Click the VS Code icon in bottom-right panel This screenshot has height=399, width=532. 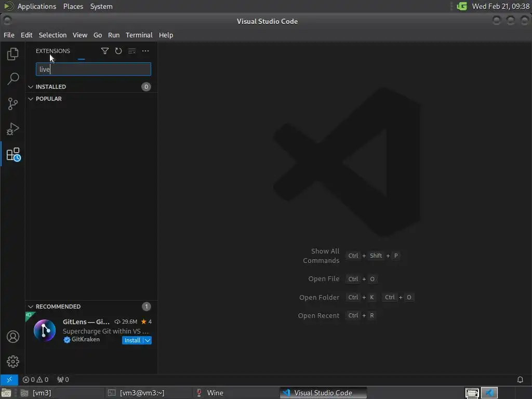tap(489, 393)
